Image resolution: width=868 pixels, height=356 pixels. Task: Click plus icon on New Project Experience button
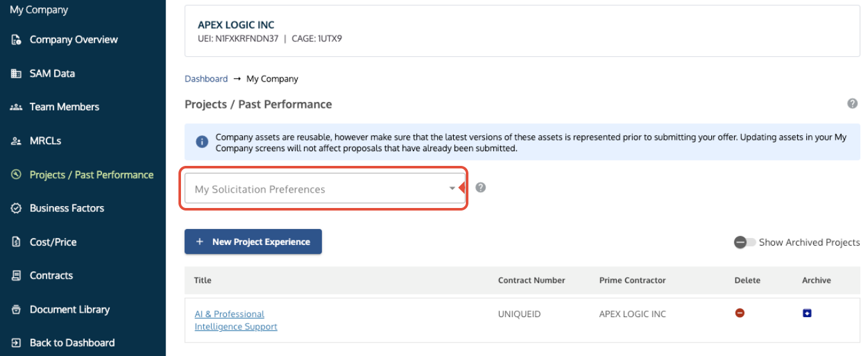(x=199, y=242)
